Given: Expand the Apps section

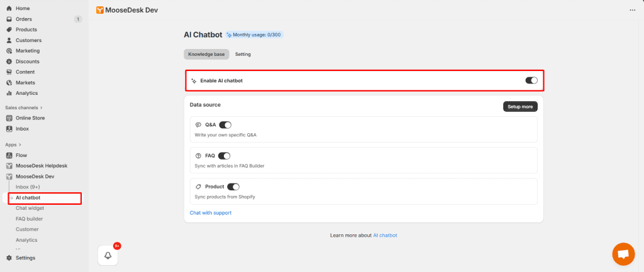Looking at the screenshot, I should point(13,144).
